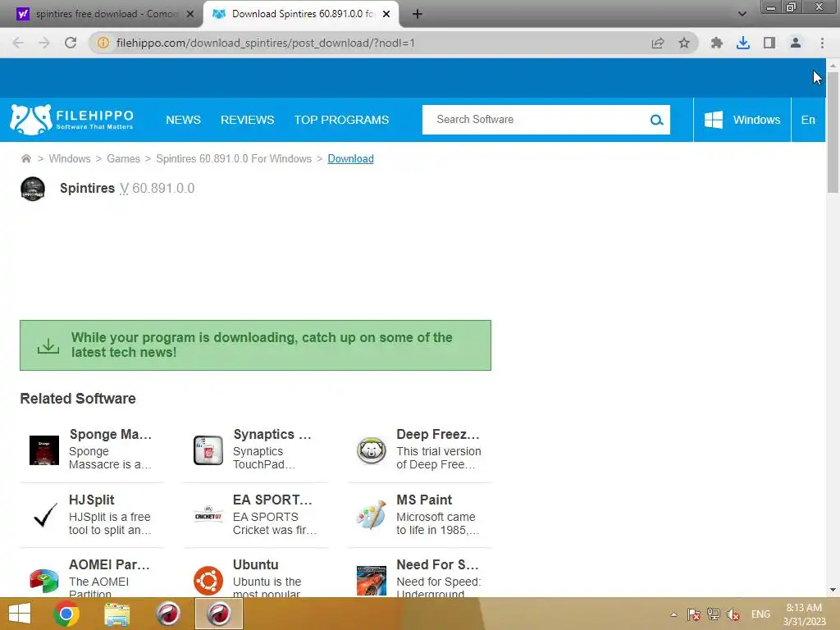This screenshot has height=630, width=840.
Task: Open the Ubuntu title link
Action: click(x=256, y=564)
